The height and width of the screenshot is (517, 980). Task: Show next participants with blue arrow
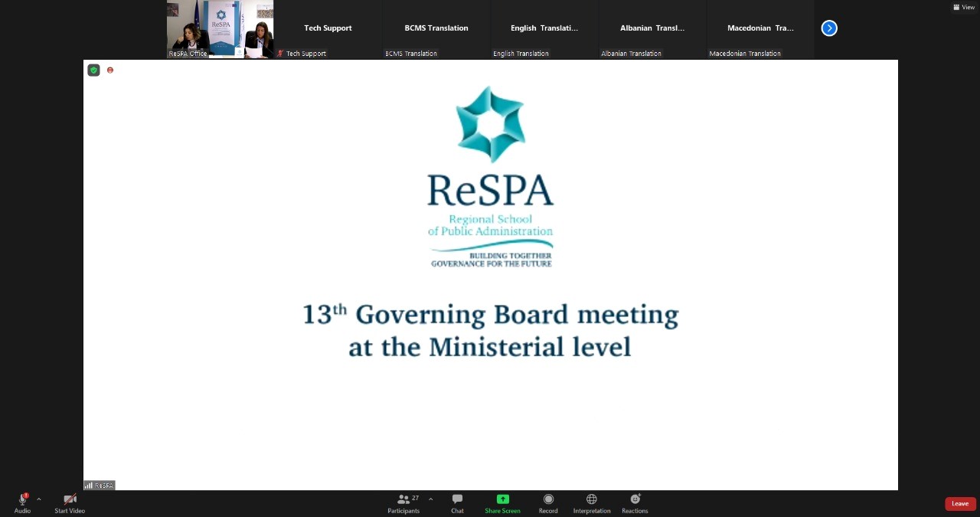pyautogui.click(x=829, y=28)
